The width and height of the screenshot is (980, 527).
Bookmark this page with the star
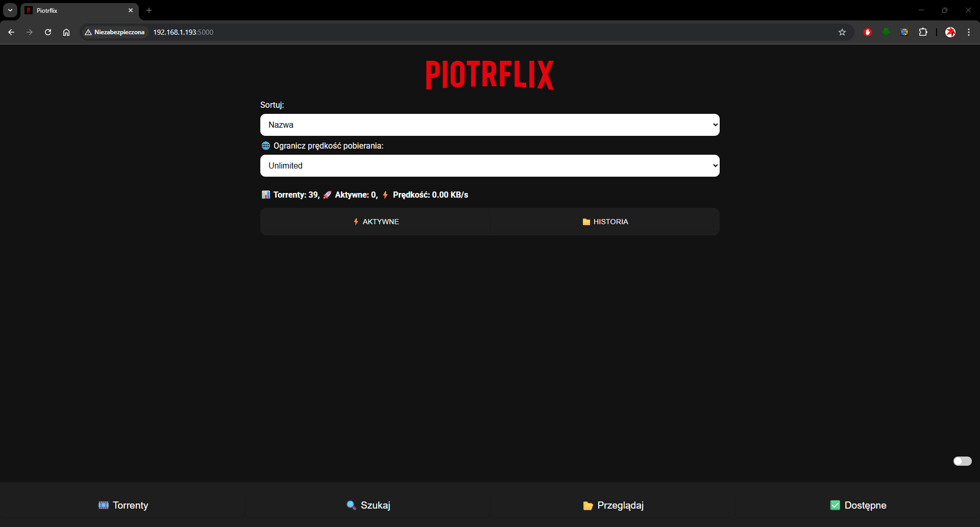tap(842, 32)
